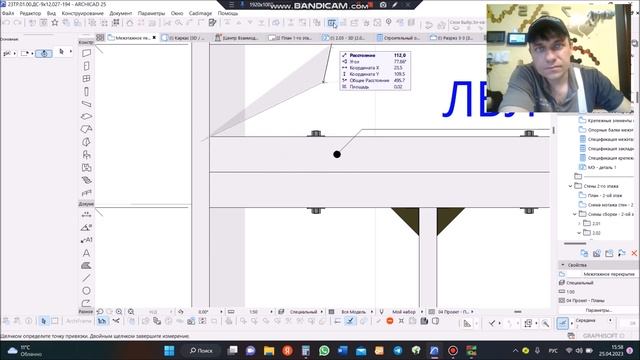This screenshot has height=360, width=640.
Task: Select the Wall tool in toolbox
Action: [86, 53]
